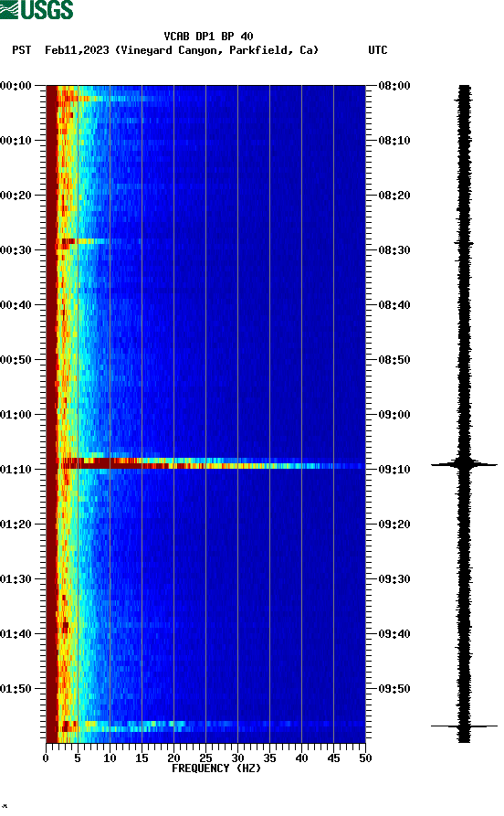This screenshot has height=816, width=504.
Task: Click the 35 Hz frequency tick label
Action: 269,758
